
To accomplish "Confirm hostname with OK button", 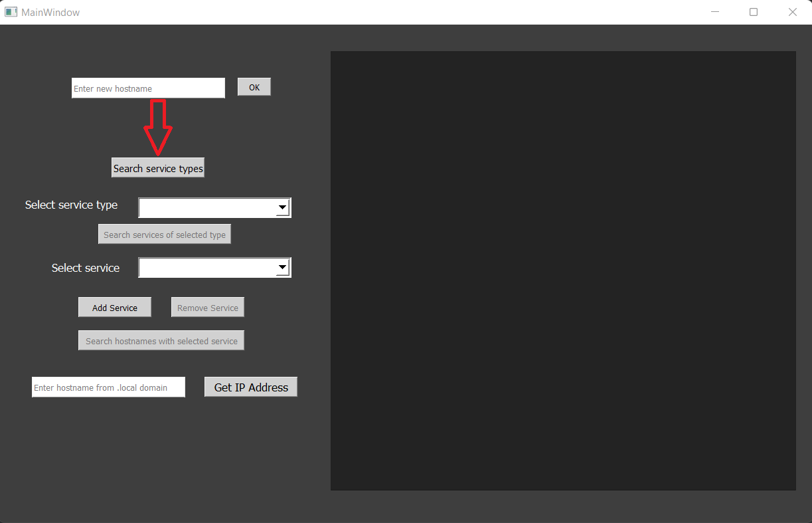I will pyautogui.click(x=254, y=87).
